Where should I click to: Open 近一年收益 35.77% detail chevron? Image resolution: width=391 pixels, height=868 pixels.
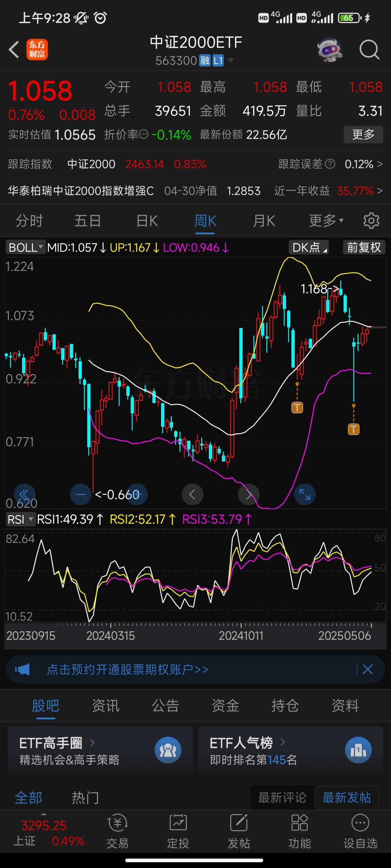coord(380,191)
